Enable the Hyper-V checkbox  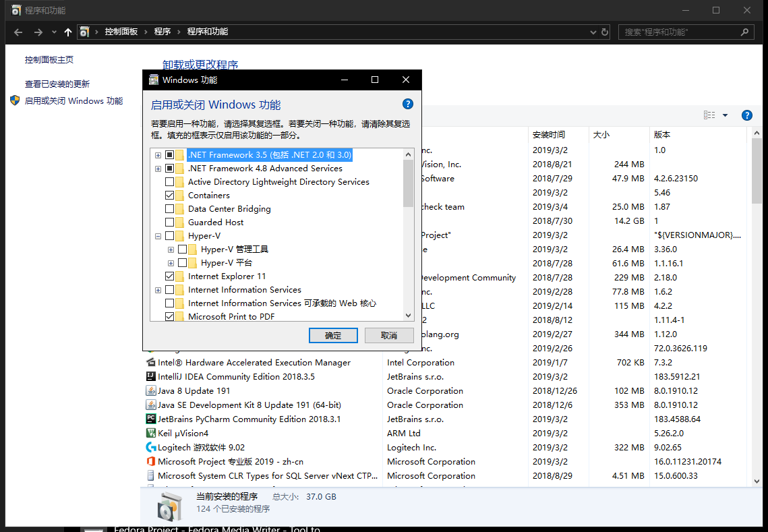[x=169, y=236]
